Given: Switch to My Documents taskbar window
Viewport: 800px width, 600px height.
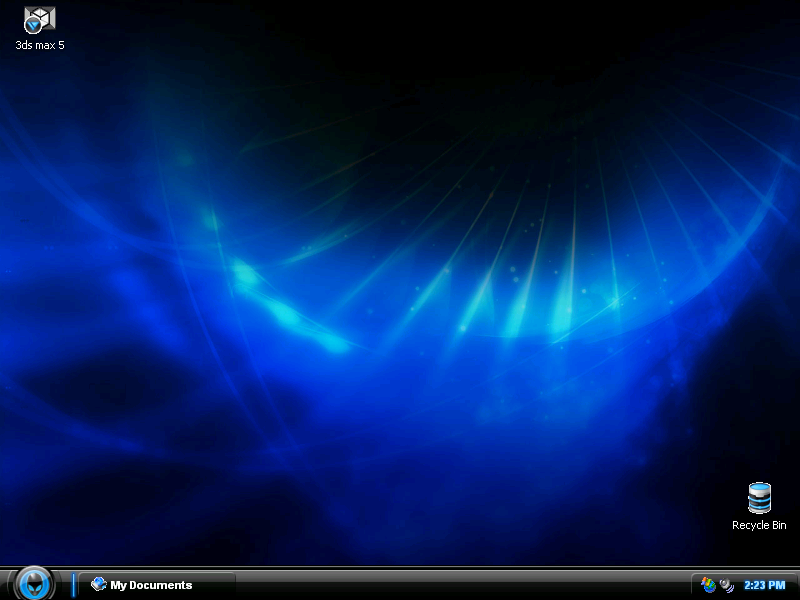Looking at the screenshot, I should (x=157, y=585).
